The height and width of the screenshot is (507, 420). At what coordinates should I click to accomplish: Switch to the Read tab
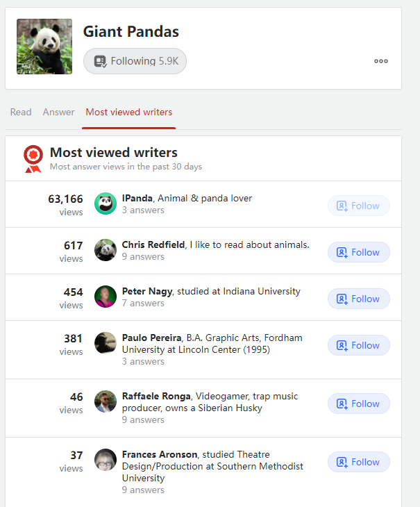[x=21, y=112]
